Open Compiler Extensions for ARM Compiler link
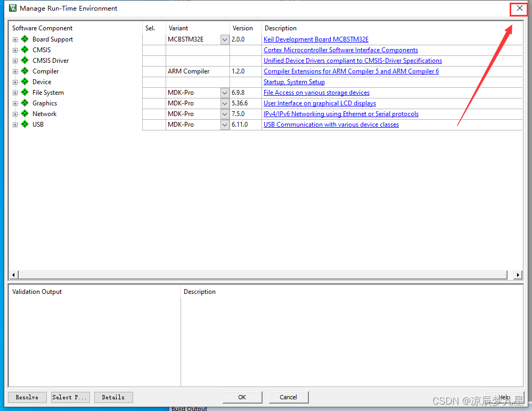The height and width of the screenshot is (411, 532). pyautogui.click(x=351, y=71)
